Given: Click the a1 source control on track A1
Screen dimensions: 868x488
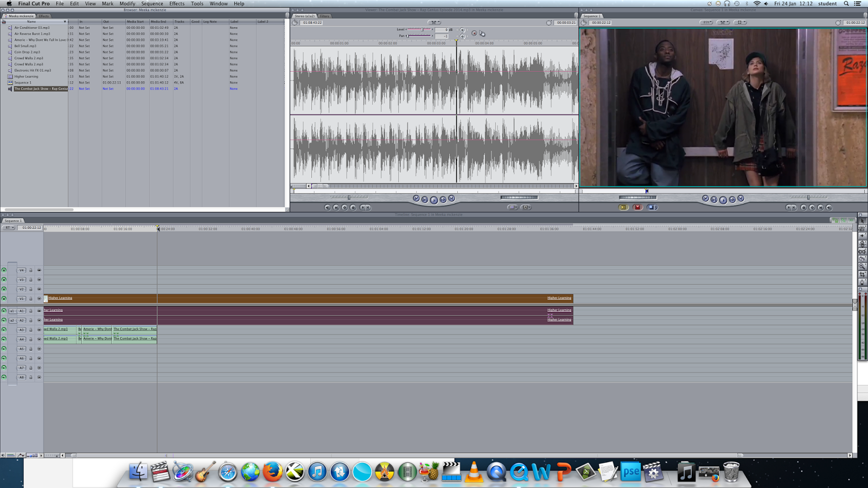Looking at the screenshot, I should click(x=12, y=311).
